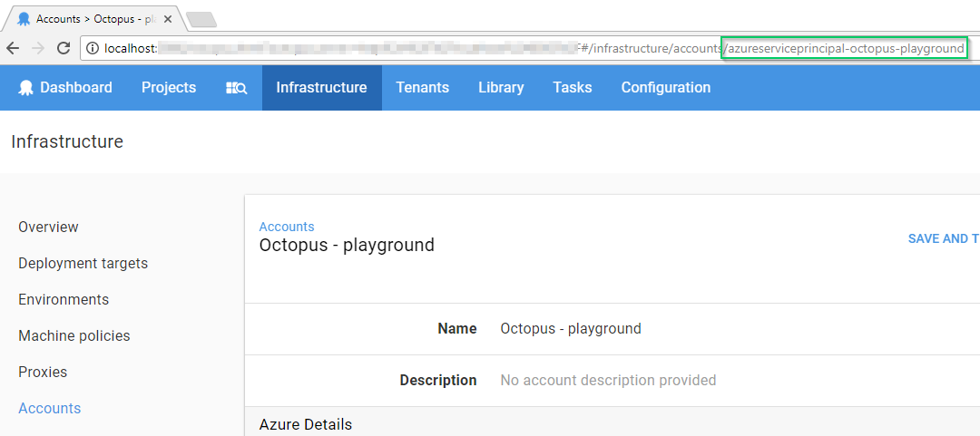This screenshot has height=436, width=980.
Task: Click the Infrastructure page heading
Action: click(x=67, y=141)
